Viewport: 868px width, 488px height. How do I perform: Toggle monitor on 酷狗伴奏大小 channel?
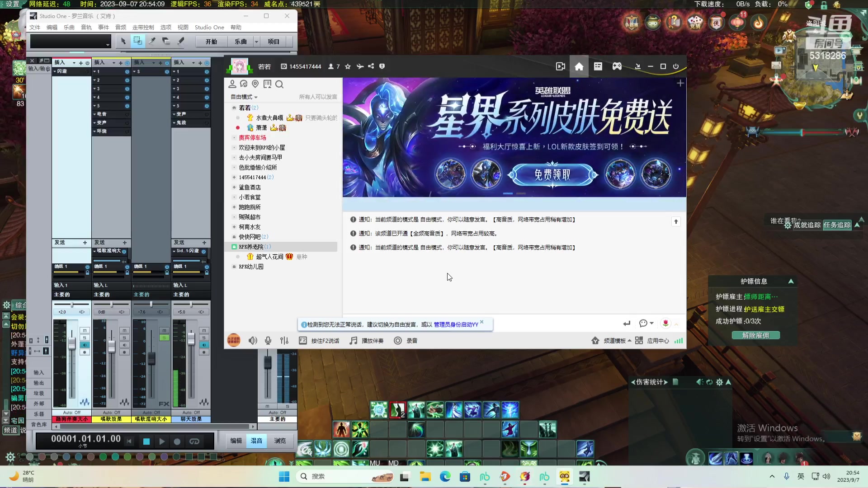pyautogui.click(x=85, y=345)
